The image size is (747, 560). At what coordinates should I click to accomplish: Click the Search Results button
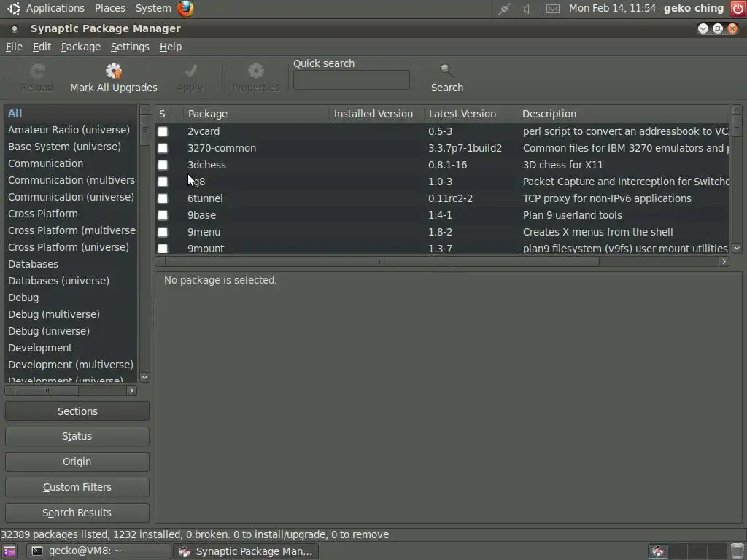(77, 513)
